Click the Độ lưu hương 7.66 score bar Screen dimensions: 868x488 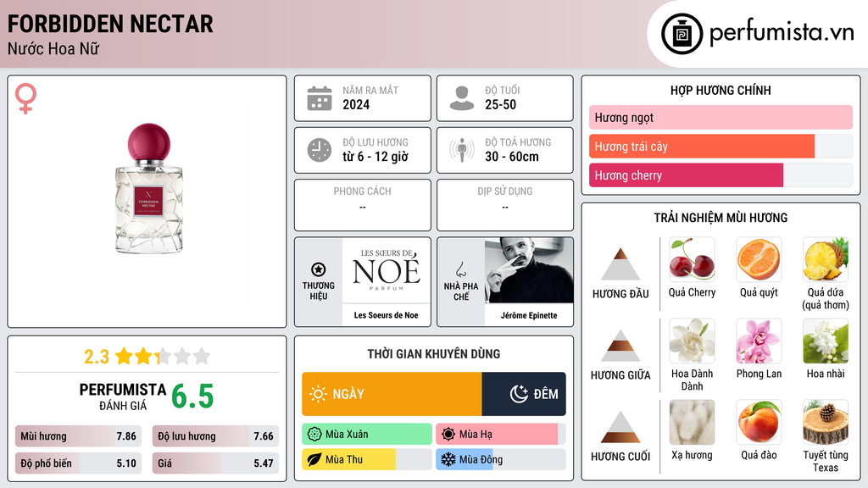point(215,436)
